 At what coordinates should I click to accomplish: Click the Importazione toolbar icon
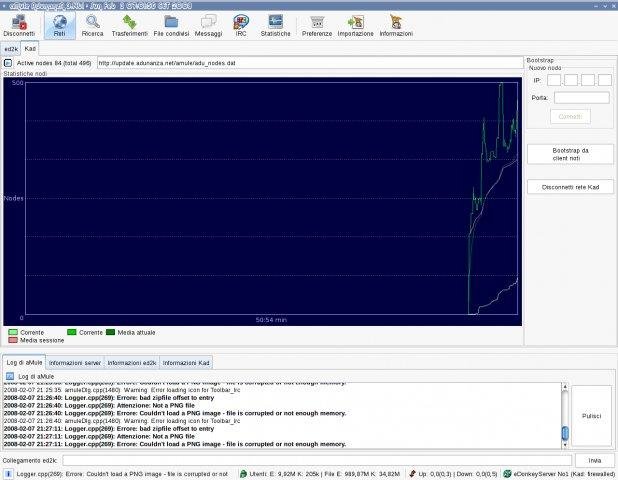[x=356, y=25]
